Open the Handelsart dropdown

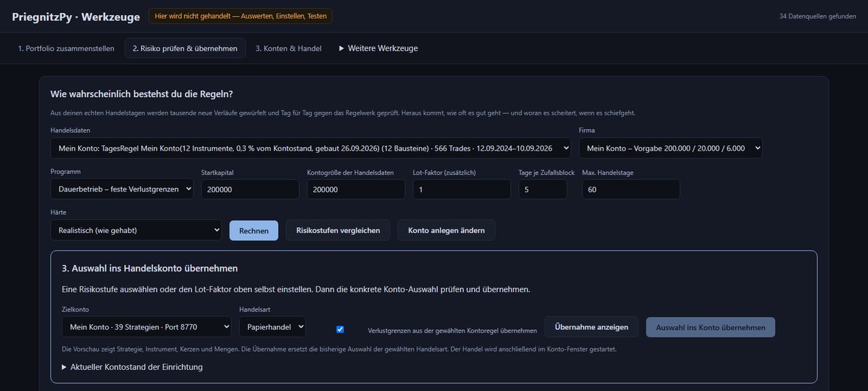tap(273, 327)
